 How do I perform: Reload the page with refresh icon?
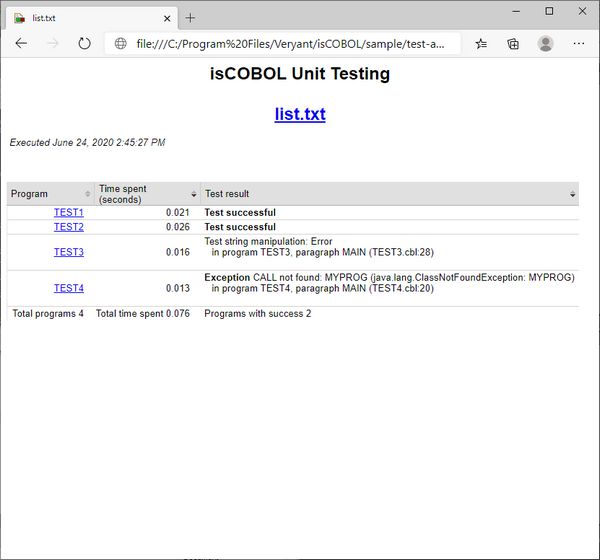pos(85,44)
